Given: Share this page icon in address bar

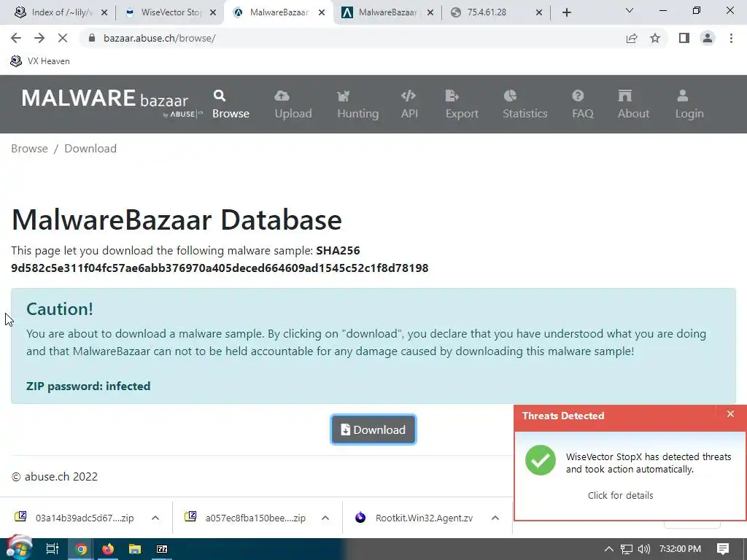Looking at the screenshot, I should 632,38.
